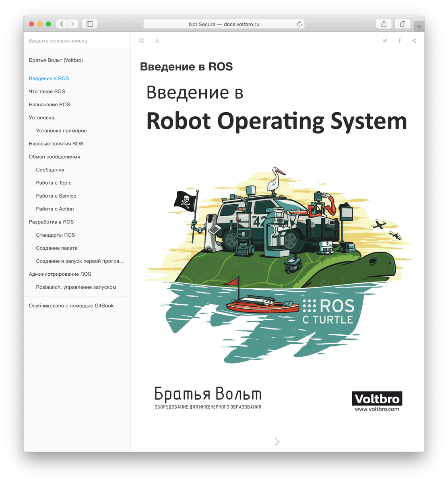This screenshot has height=483, width=448.
Task: Open the Safari share menu
Action: pos(384,24)
